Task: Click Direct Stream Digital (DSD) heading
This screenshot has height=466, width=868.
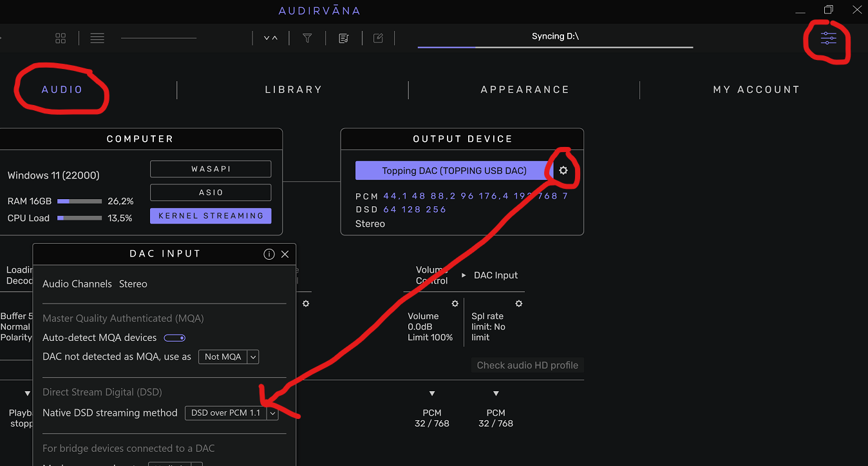Action: (x=102, y=392)
